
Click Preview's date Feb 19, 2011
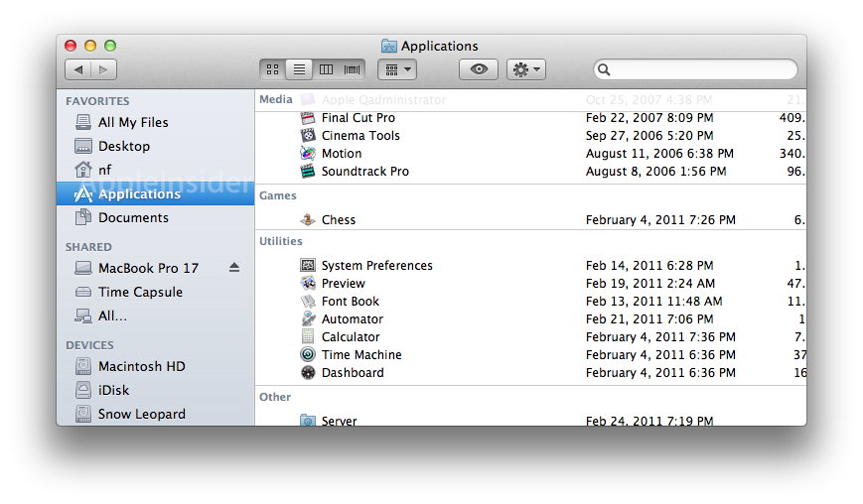tap(650, 284)
